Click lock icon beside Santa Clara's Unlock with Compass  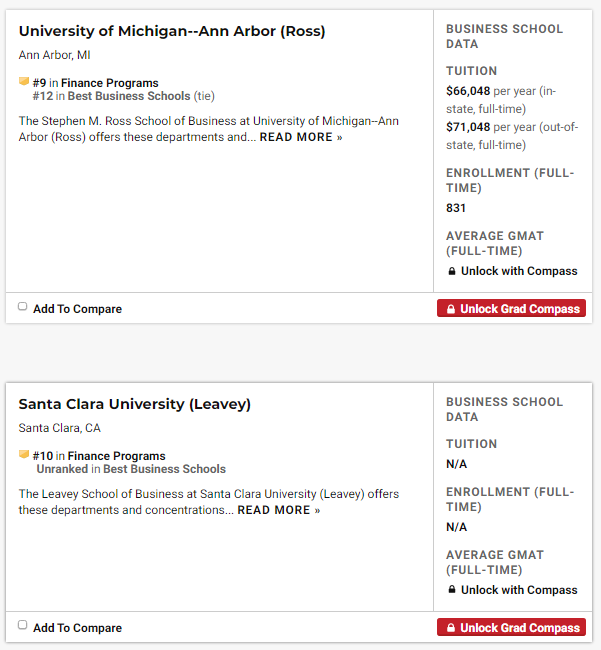451,590
